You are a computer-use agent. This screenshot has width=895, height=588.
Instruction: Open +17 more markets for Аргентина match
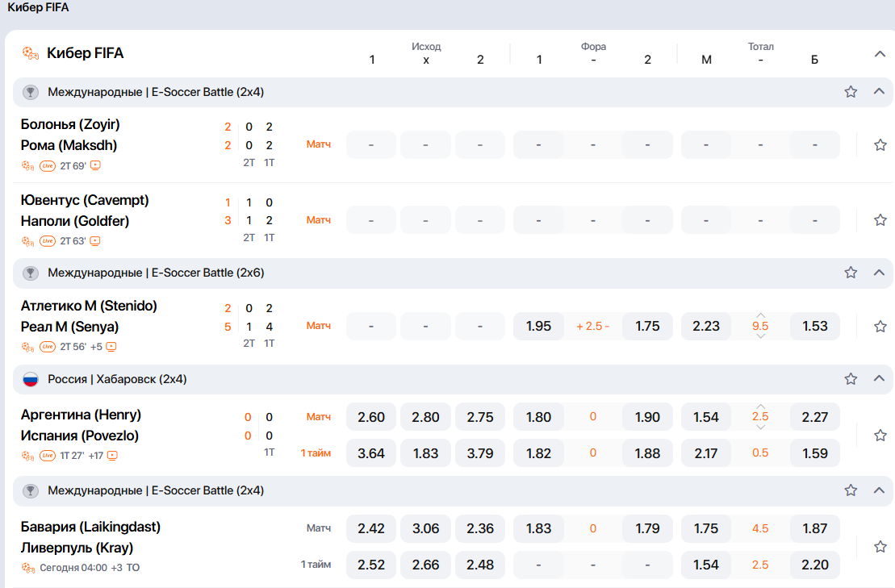pos(96,456)
